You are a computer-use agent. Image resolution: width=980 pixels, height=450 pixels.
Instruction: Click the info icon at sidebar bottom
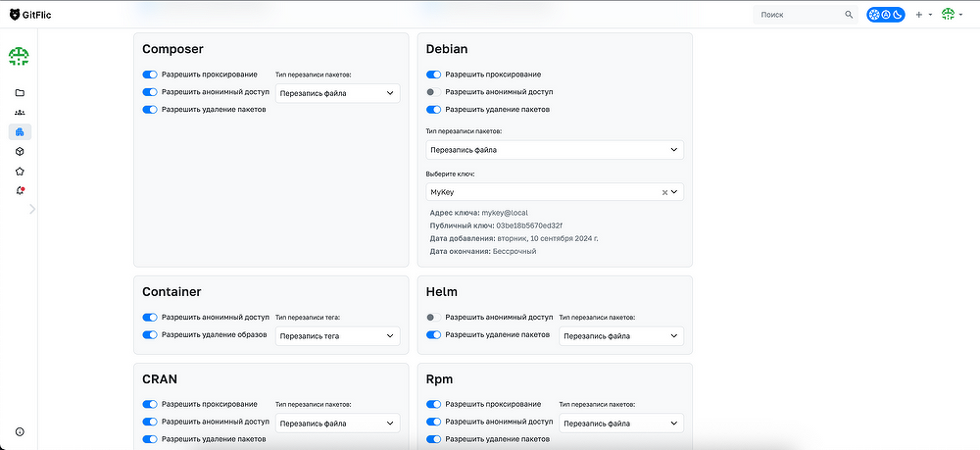pos(20,432)
